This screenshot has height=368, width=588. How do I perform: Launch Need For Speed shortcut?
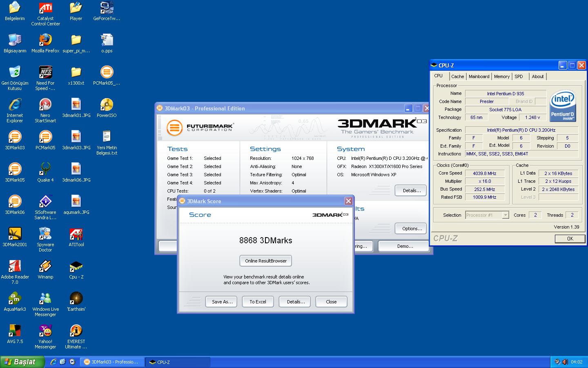45,78
